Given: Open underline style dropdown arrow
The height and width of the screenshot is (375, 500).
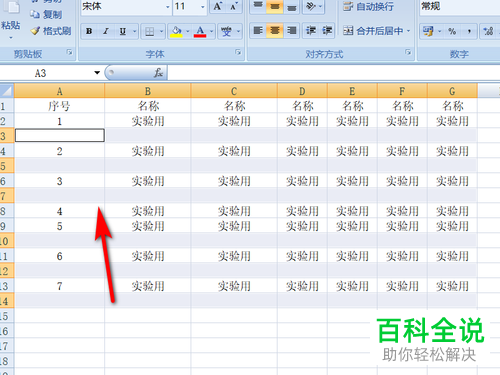Looking at the screenshot, I should coord(134,31).
